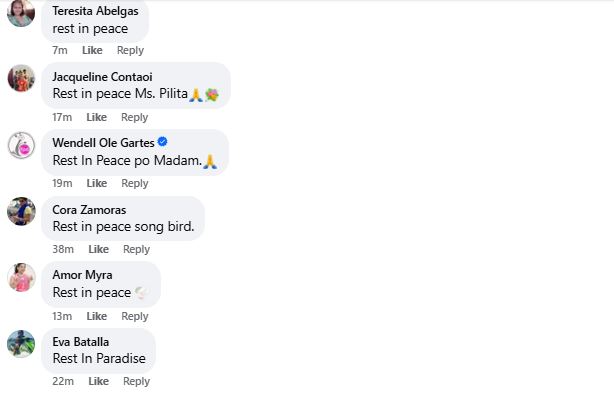This screenshot has width=614, height=393.
Task: Reply to Wendell Ole Gartes comment
Action: click(135, 183)
